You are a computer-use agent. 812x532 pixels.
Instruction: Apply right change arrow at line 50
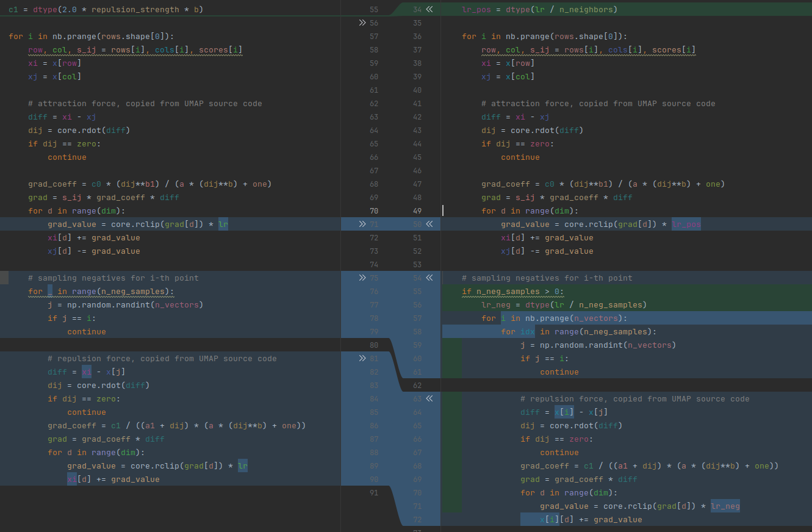point(429,224)
